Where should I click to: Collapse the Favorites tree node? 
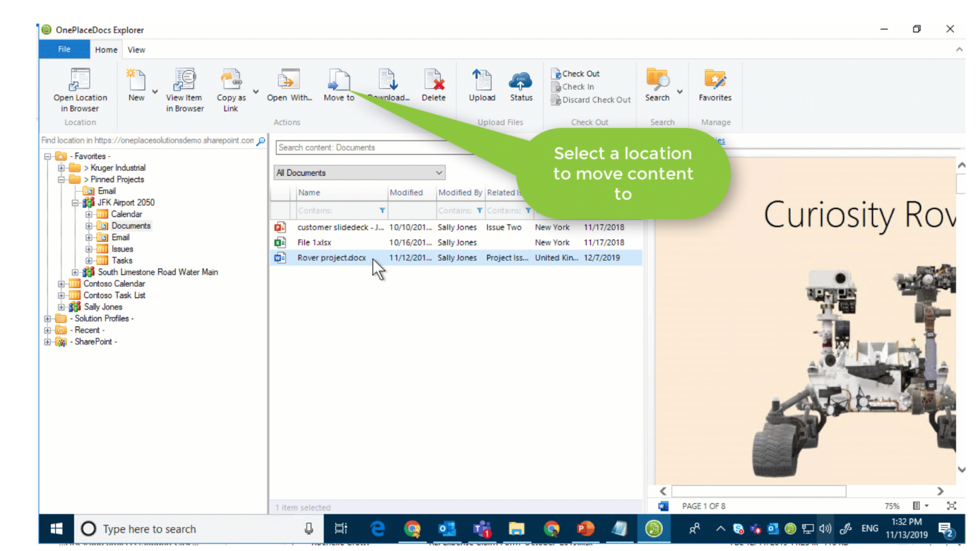47,157
